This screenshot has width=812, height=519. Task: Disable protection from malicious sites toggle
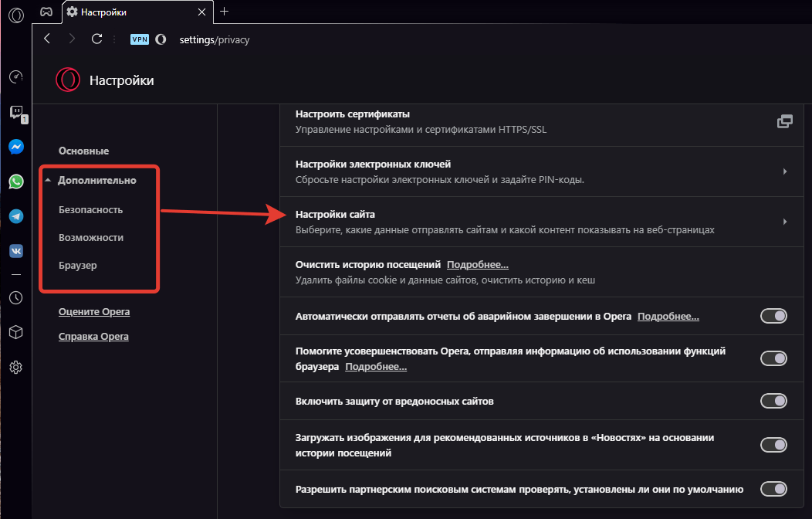click(773, 401)
